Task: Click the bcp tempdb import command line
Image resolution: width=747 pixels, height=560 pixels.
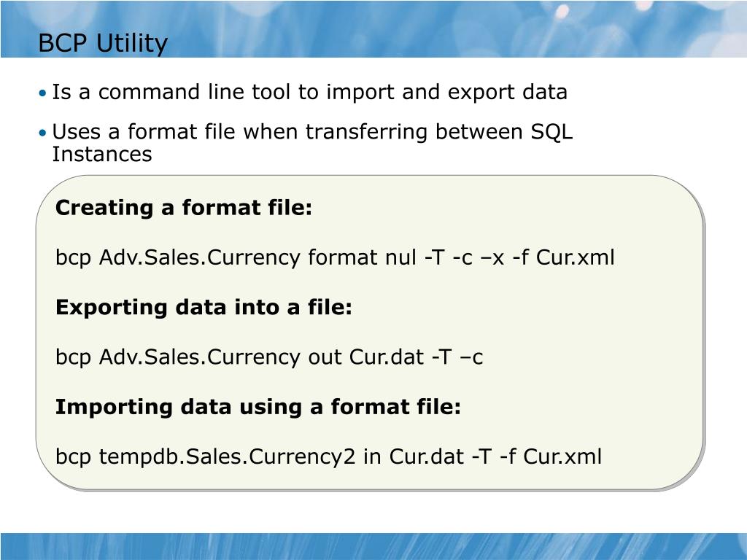Action: pyautogui.click(x=329, y=456)
